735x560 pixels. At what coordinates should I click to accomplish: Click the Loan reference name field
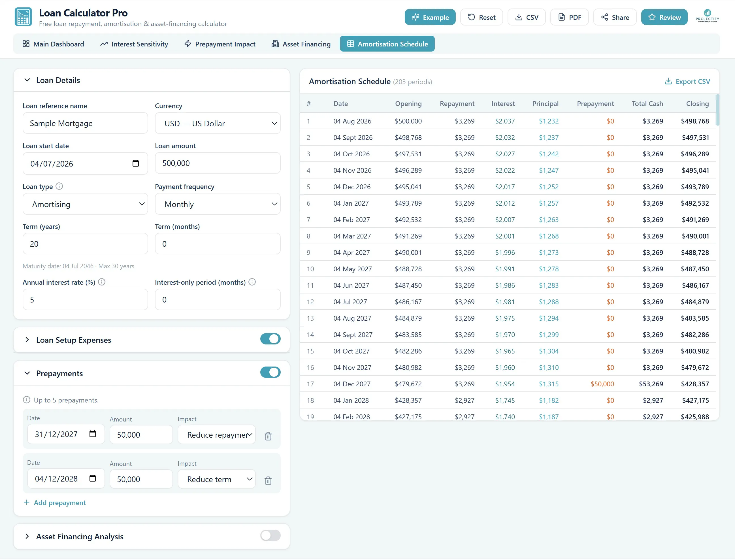[x=85, y=123]
